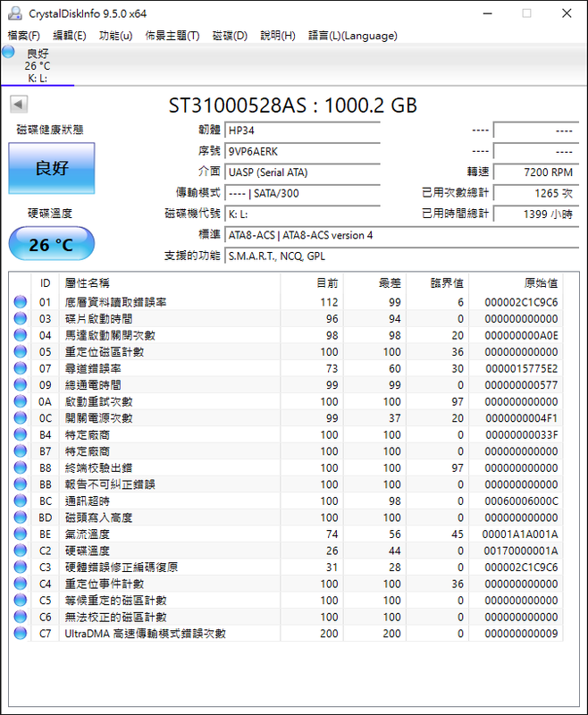
Task: Click the features field S.M.A.R.T., NCQ, GPL
Action: [x=401, y=257]
